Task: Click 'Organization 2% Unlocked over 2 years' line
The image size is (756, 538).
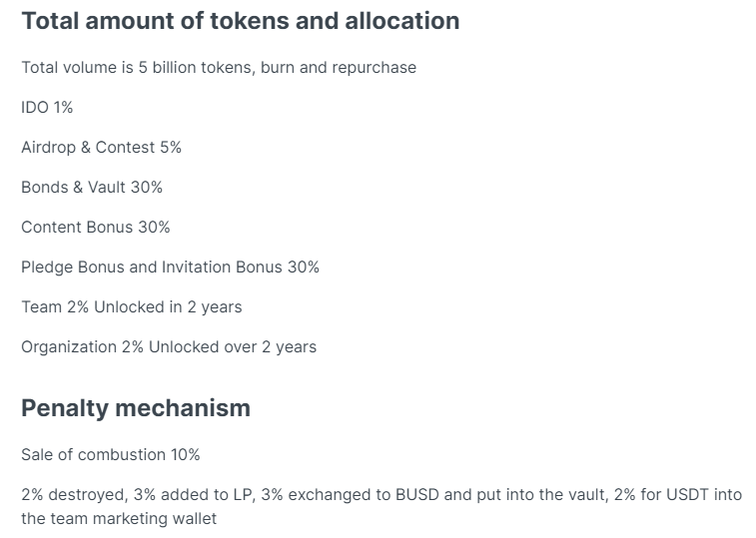Action: [x=169, y=347]
